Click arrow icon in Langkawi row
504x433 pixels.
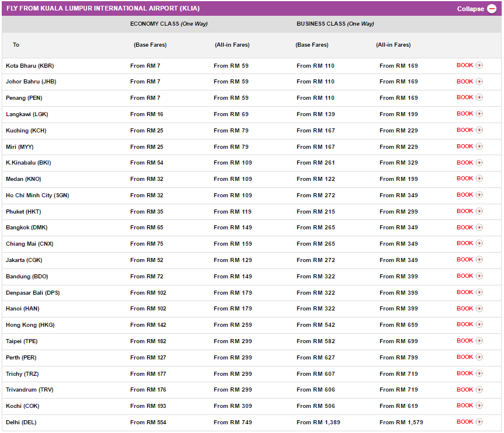479,114
